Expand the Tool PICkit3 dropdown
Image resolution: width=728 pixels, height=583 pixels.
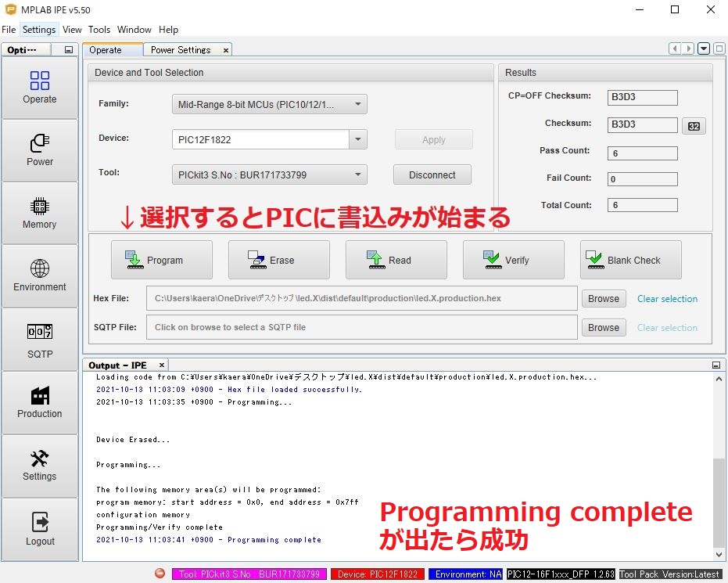[358, 175]
